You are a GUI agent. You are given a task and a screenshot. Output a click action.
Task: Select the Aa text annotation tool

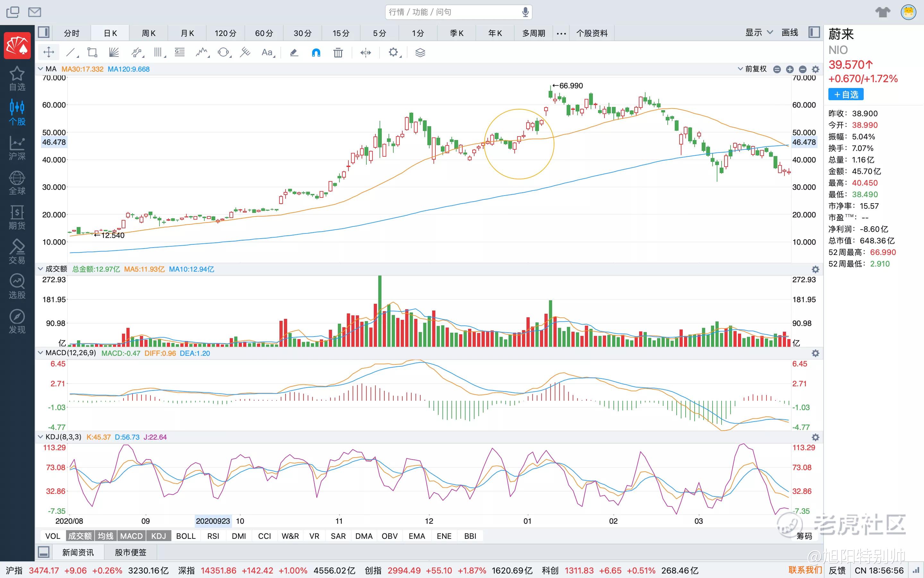[268, 52]
